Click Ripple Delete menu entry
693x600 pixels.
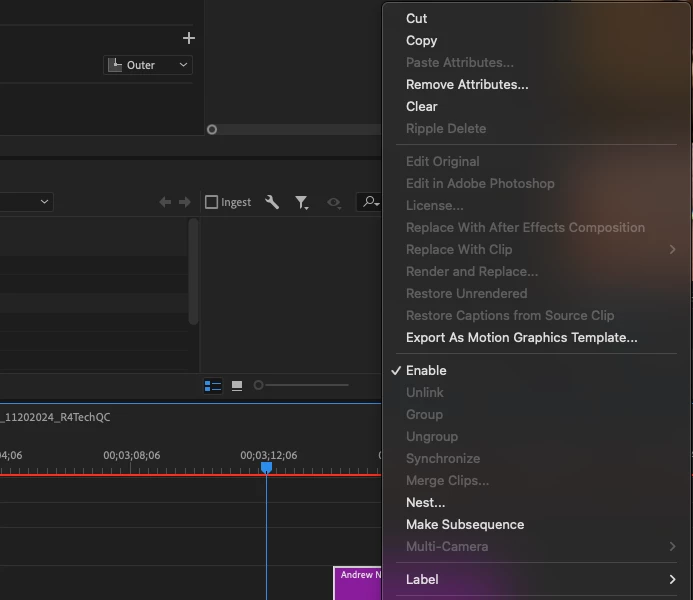[x=446, y=129]
